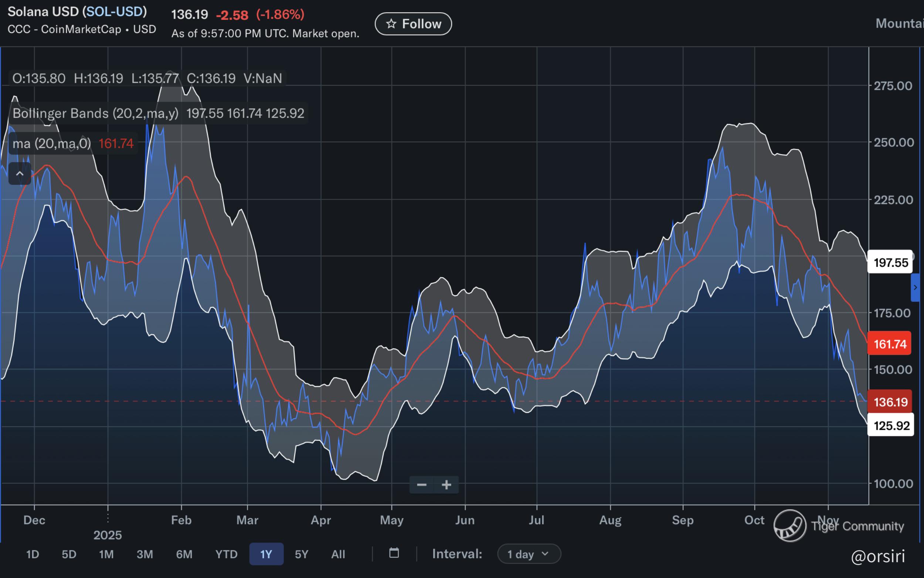Select the highlighted 1Y range

(x=266, y=554)
